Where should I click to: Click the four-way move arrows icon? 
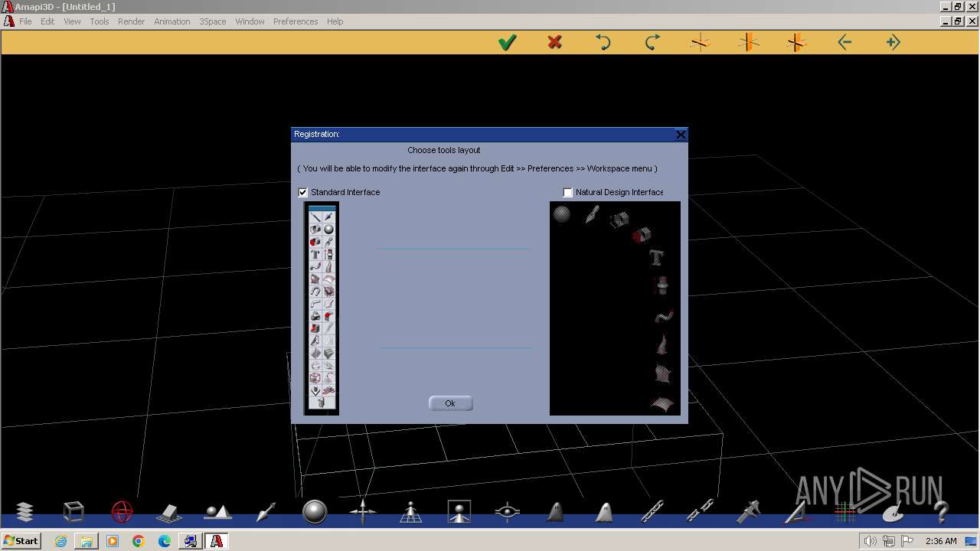[x=363, y=511]
